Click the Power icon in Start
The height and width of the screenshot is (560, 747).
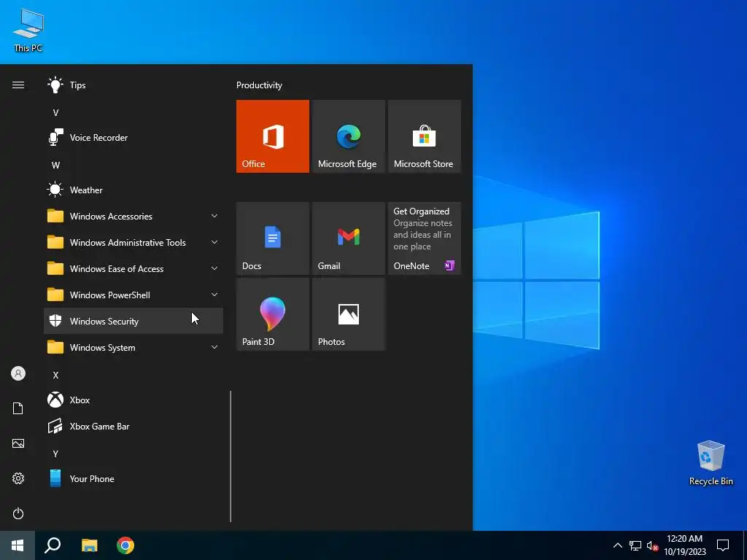pyautogui.click(x=18, y=513)
